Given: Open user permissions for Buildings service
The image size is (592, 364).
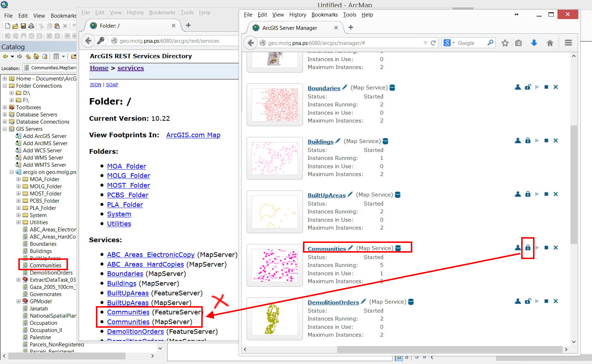Looking at the screenshot, I should point(518,140).
